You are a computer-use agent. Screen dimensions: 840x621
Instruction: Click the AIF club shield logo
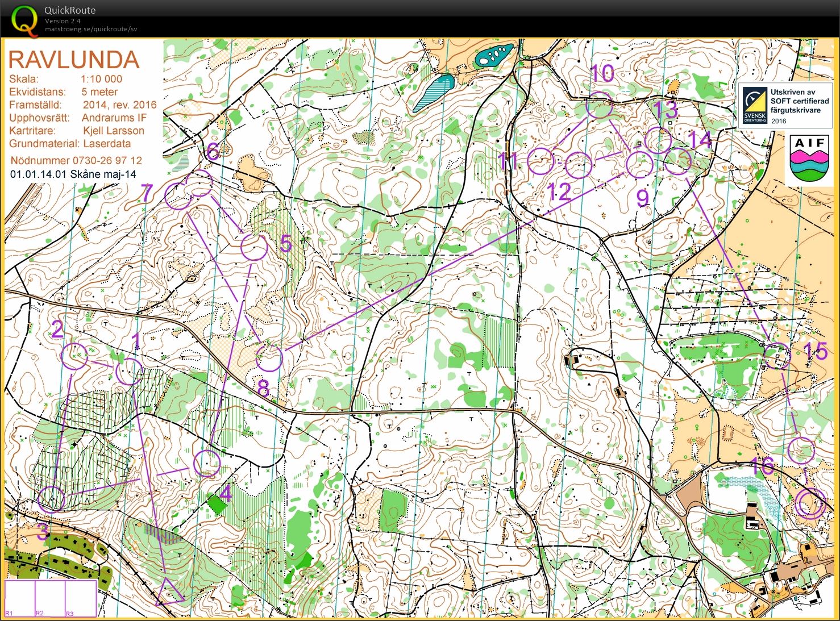click(810, 159)
